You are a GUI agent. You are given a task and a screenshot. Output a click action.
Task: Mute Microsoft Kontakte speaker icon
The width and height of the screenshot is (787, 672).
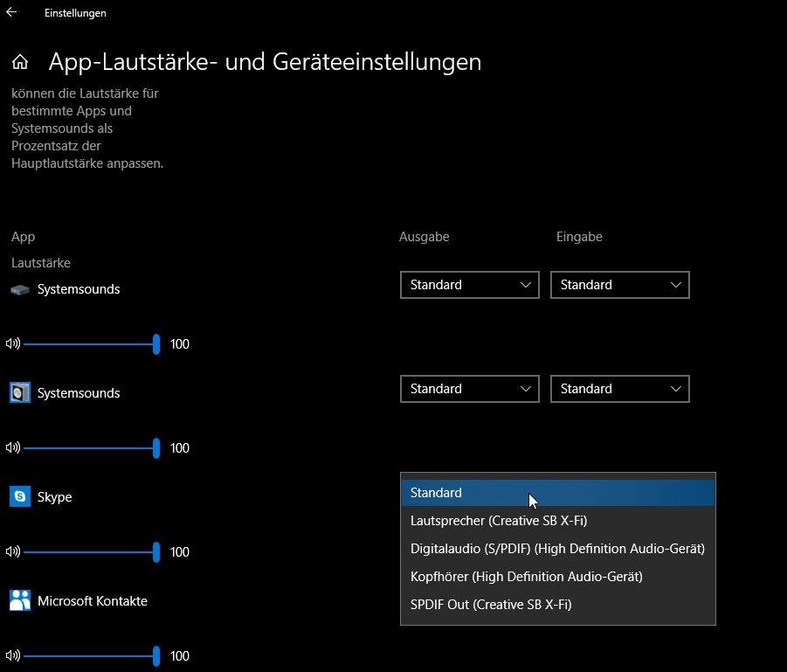tap(13, 655)
